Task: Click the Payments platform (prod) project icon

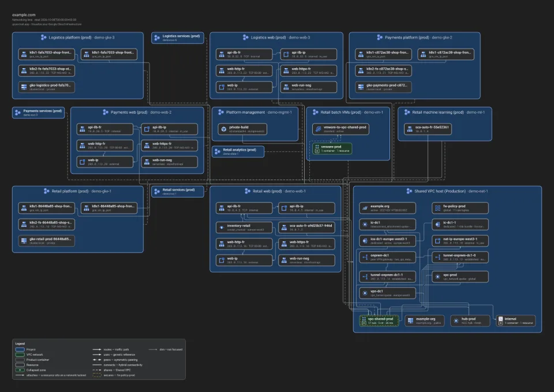Action: [380, 37]
